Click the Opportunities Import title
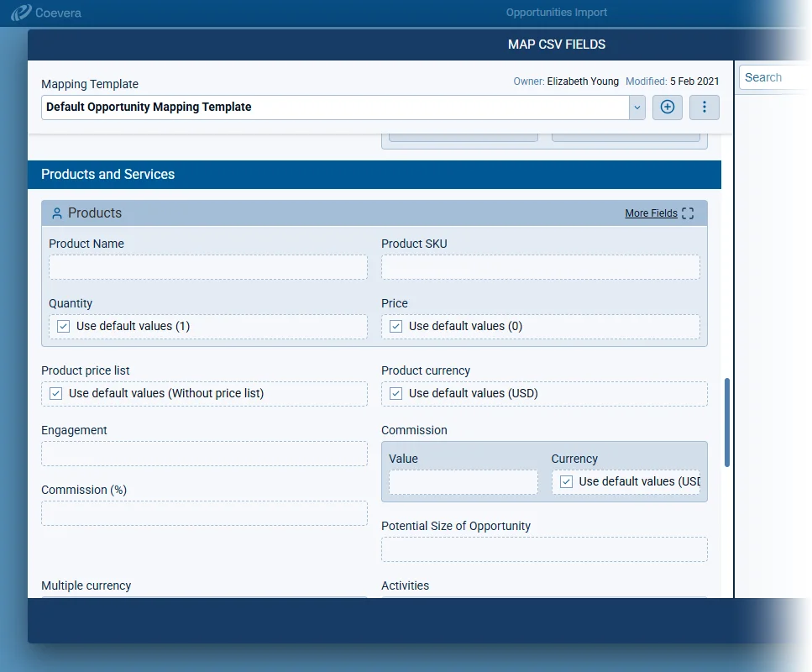 point(556,13)
